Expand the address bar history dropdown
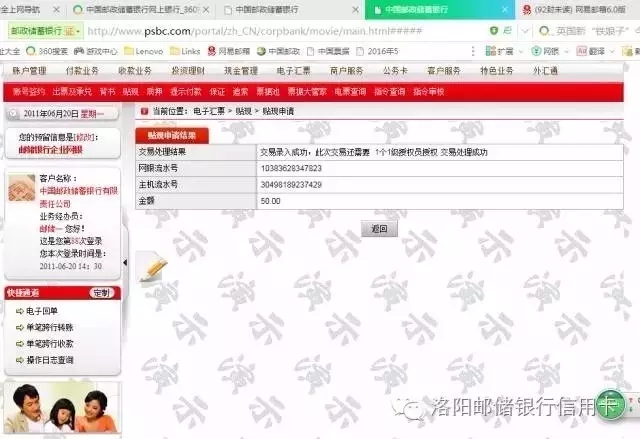The width and height of the screenshot is (640, 439). [525, 31]
